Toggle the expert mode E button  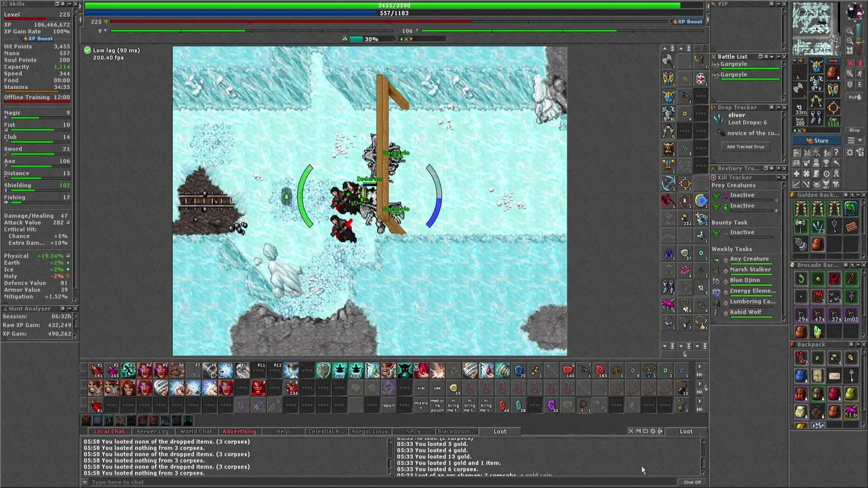coord(860,85)
